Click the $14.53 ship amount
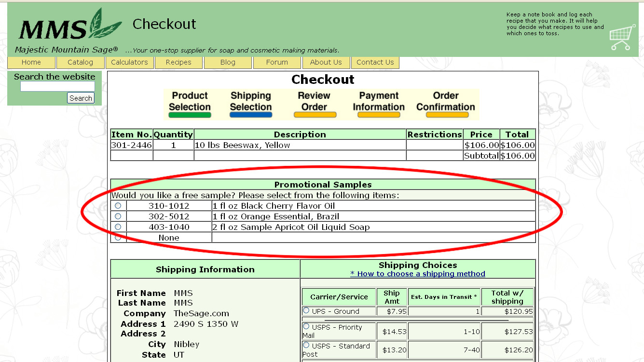 pyautogui.click(x=392, y=332)
